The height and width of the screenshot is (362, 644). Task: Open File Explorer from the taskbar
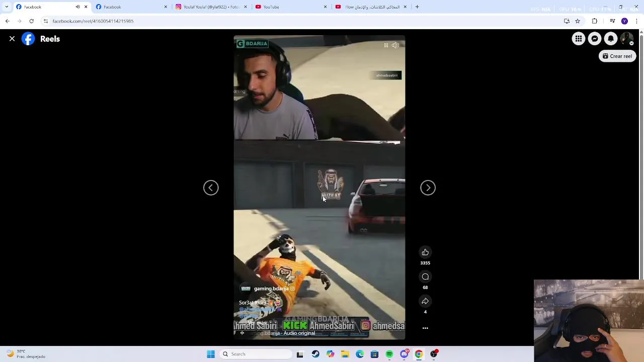pyautogui.click(x=345, y=354)
